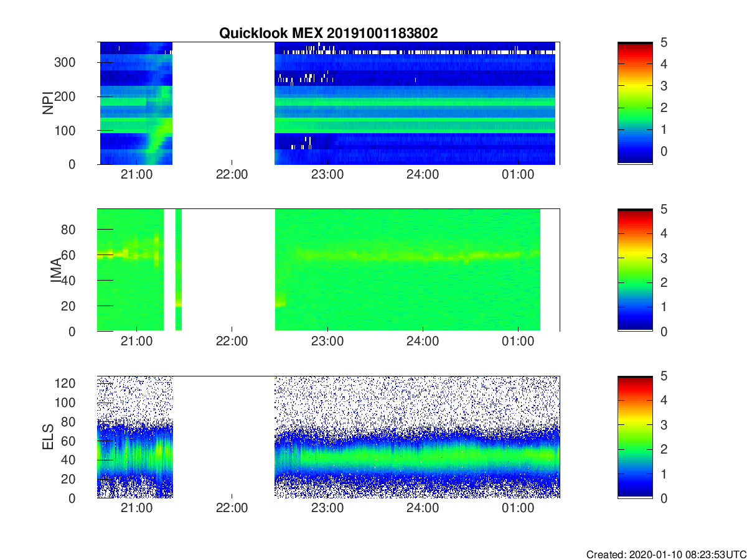The height and width of the screenshot is (560, 747).
Task: Select the "Created: 2020-01-10 08:23:53UTC" timestamp text
Action: [x=665, y=554]
